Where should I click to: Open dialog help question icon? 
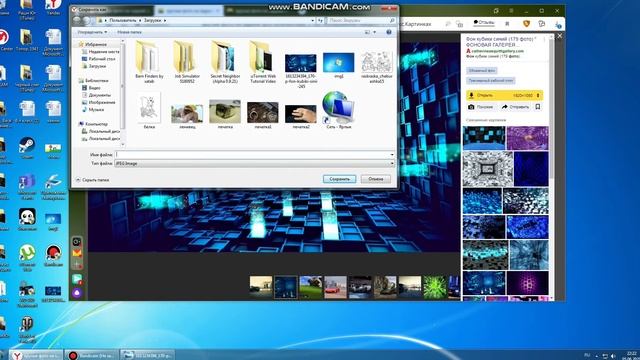pos(389,32)
